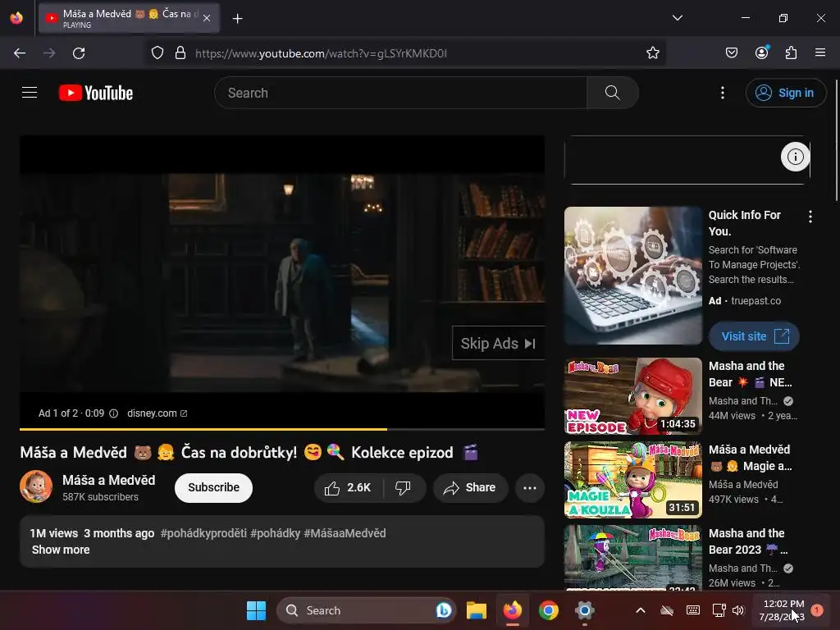This screenshot has width=840, height=630.
Task: Show hidden system tray icons
Action: (x=640, y=610)
